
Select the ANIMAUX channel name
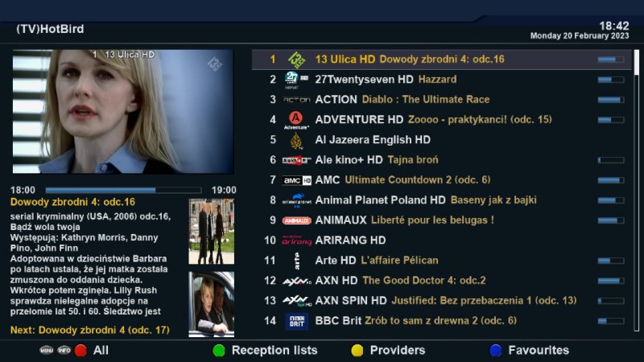click(x=341, y=220)
